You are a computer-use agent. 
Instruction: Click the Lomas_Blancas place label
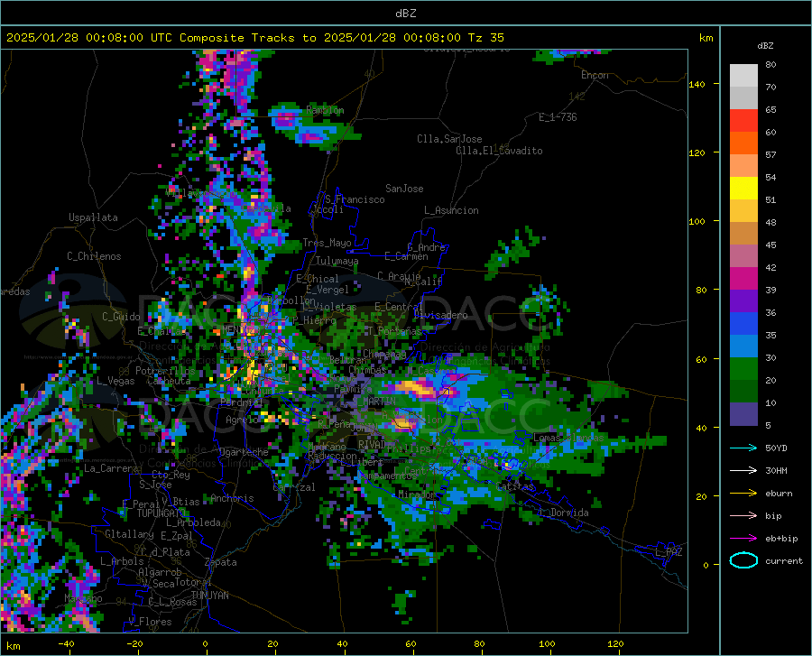pyautogui.click(x=568, y=438)
